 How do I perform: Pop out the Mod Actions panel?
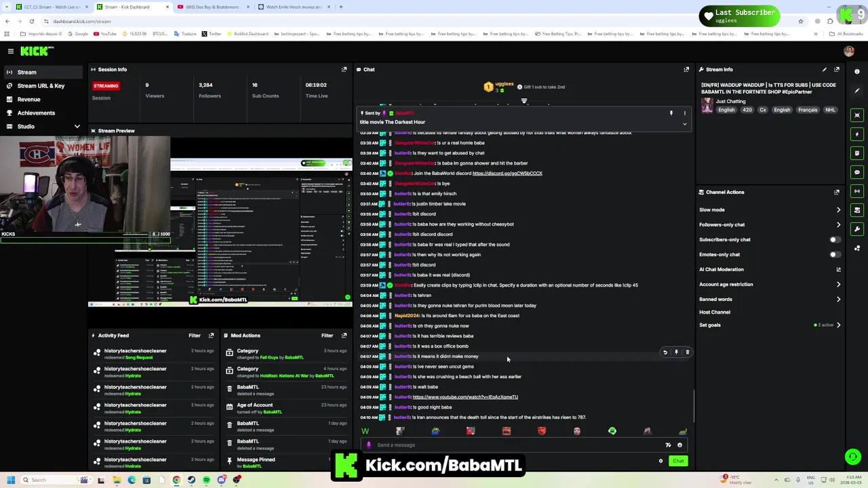(x=344, y=335)
